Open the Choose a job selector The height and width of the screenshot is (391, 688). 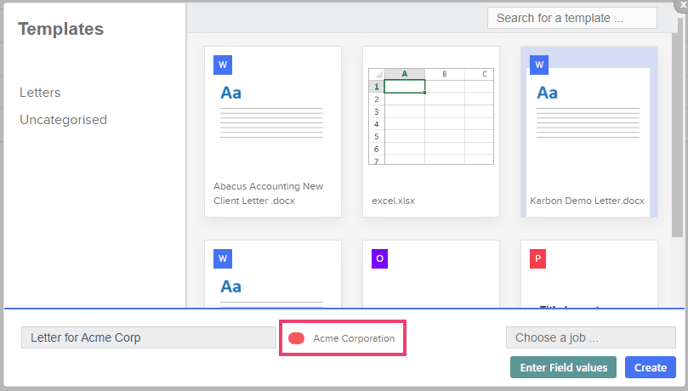(591, 337)
